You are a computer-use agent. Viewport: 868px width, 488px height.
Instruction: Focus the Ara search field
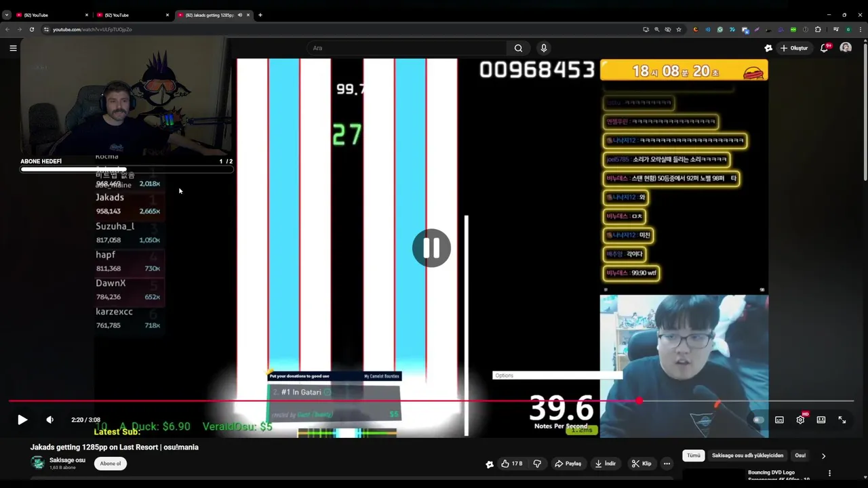[407, 48]
